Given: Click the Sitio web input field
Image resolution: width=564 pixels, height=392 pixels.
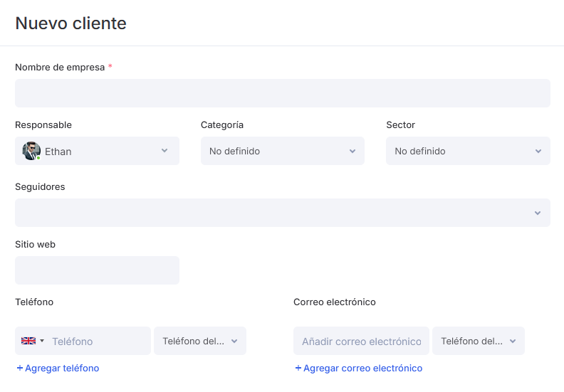Looking at the screenshot, I should [x=97, y=270].
